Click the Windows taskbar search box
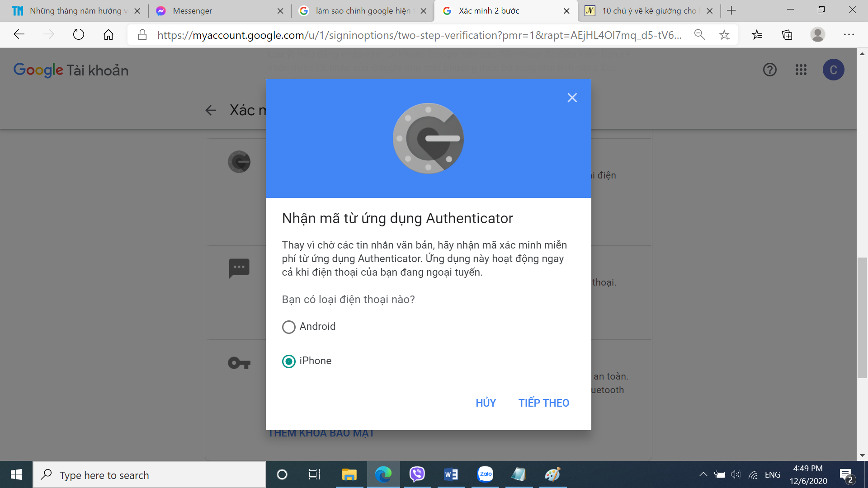Viewport: 868px width, 488px height. click(149, 475)
